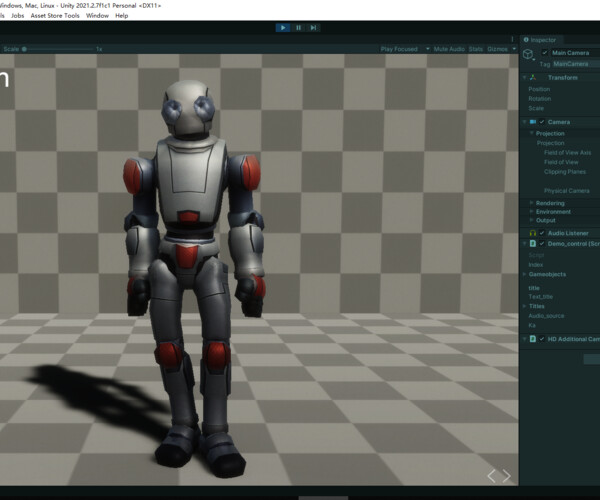Open the Asset Store Tools menu
The image size is (600, 500).
(x=55, y=16)
